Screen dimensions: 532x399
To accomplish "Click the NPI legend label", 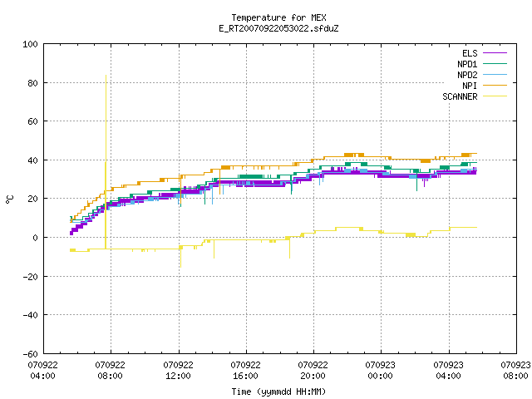I will [470, 86].
